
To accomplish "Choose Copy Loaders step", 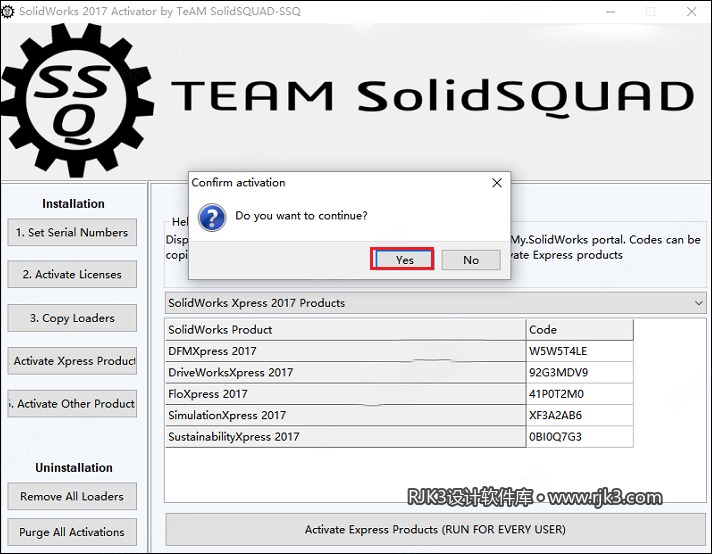I will click(72, 318).
